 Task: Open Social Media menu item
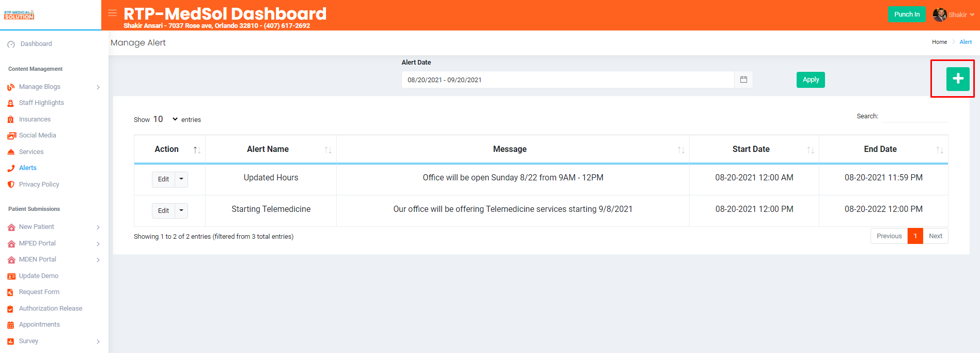[x=38, y=135]
